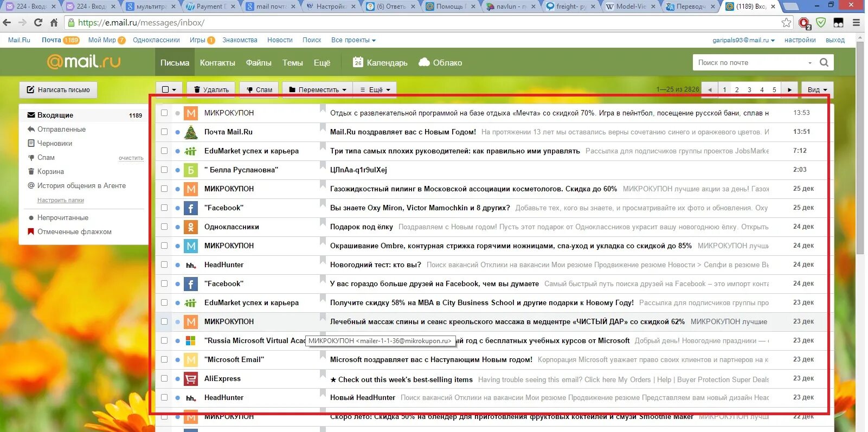
Task: Open Входящие inbox folder
Action: (84, 115)
